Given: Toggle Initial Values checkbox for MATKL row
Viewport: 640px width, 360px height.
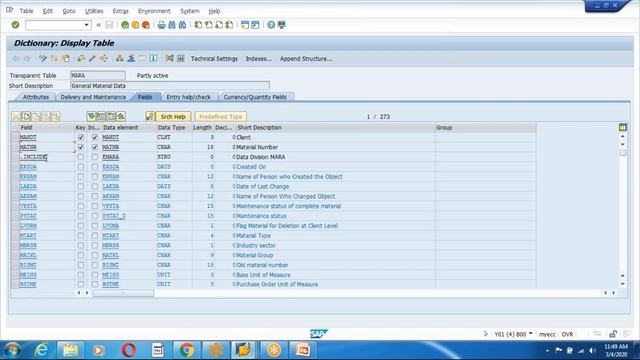Looking at the screenshot, I should click(x=95, y=255).
